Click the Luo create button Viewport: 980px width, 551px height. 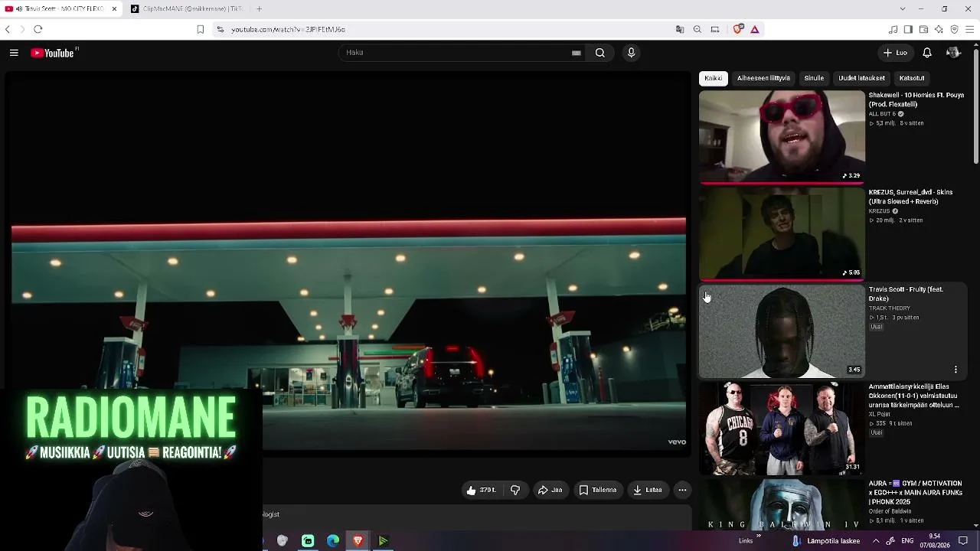895,53
